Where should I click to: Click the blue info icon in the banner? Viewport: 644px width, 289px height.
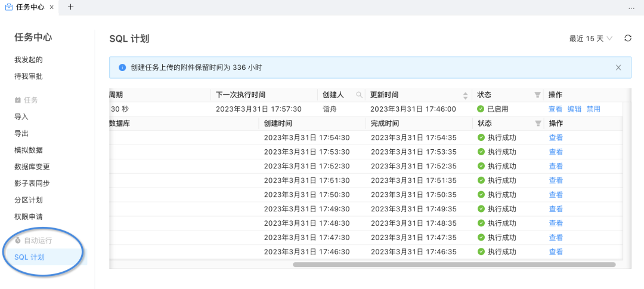[122, 67]
